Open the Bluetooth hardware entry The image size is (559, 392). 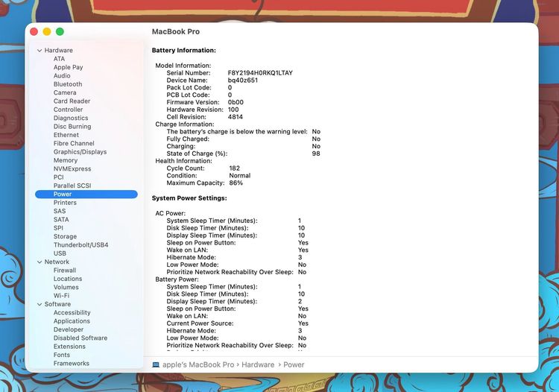pyautogui.click(x=68, y=84)
